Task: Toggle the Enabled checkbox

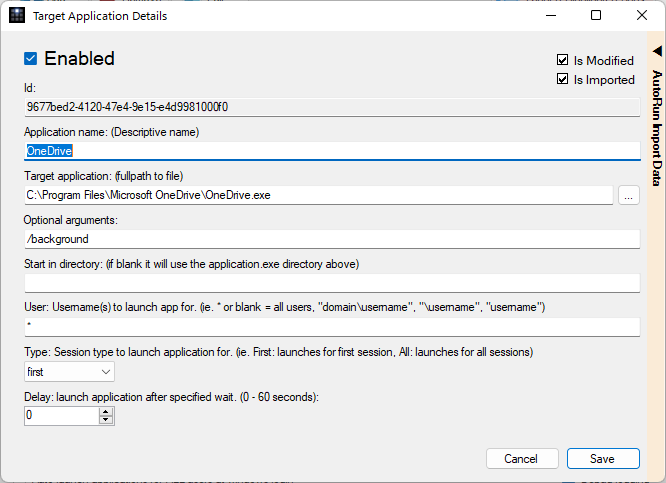Action: (31, 59)
